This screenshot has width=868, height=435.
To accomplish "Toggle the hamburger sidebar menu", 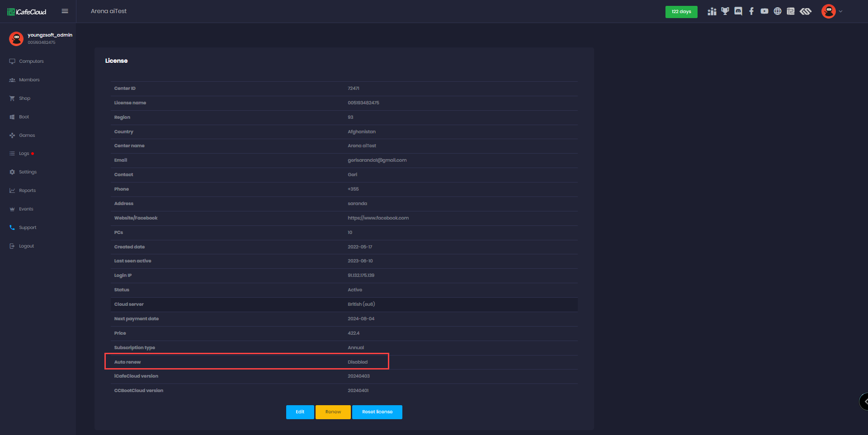I will 65,11.
